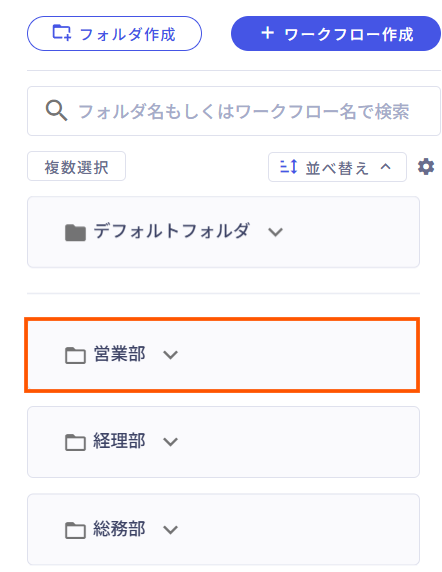Click the 営業部 folder icon
Image resolution: width=442 pixels, height=572 pixels.
tap(75, 355)
